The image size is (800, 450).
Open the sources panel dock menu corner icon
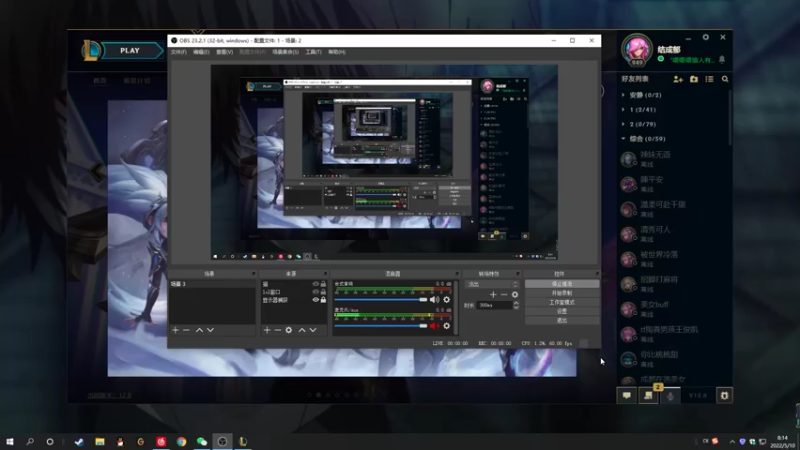coord(324,274)
